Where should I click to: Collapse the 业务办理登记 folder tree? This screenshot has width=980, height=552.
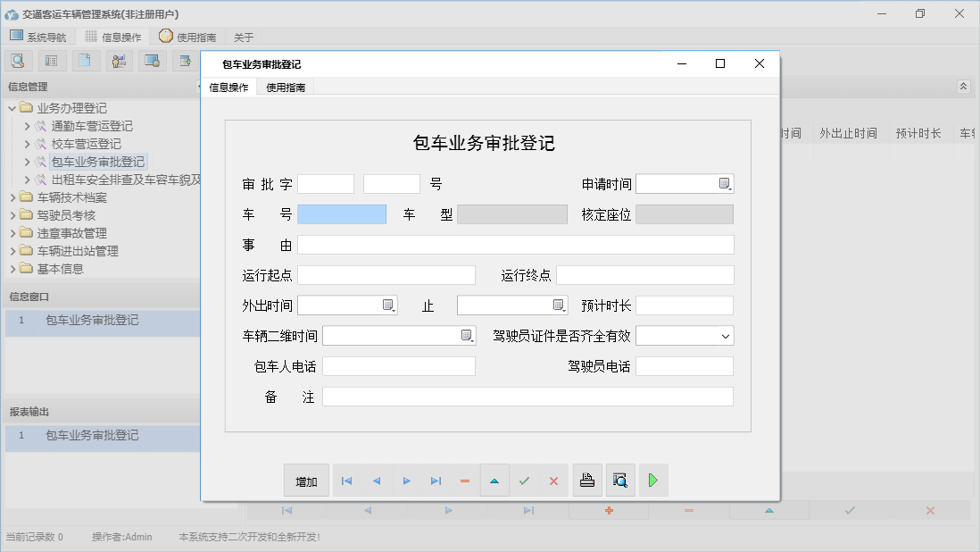coord(12,107)
